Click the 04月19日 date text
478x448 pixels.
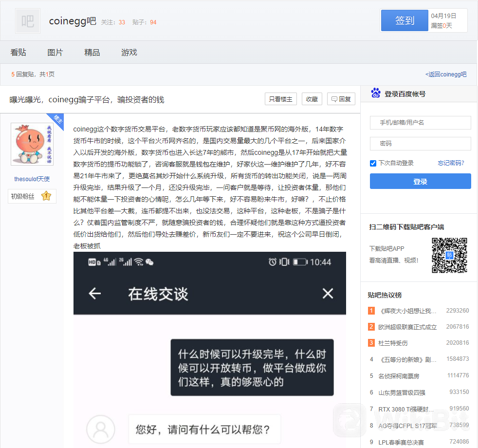[443, 16]
